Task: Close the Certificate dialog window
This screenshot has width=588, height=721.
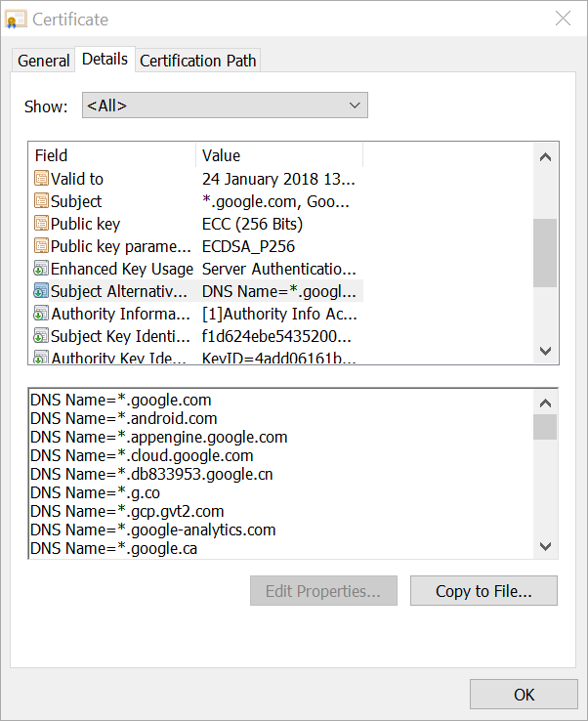Action: [563, 19]
